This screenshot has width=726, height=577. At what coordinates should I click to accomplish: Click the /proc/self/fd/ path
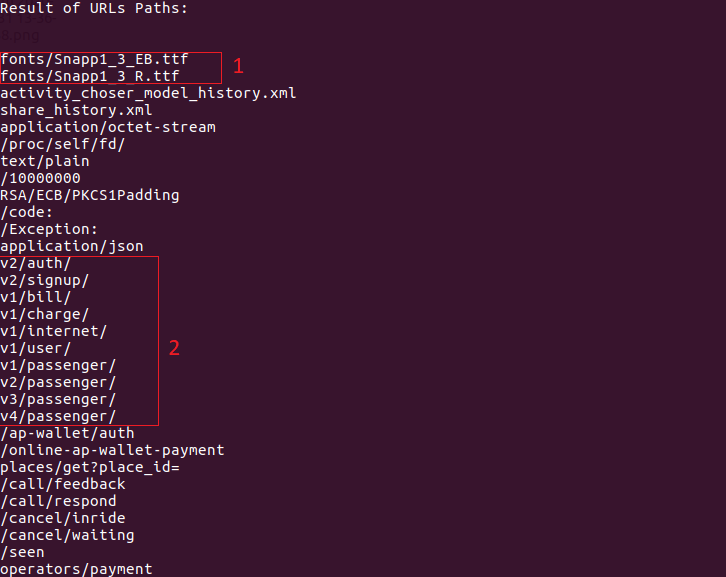pos(63,144)
